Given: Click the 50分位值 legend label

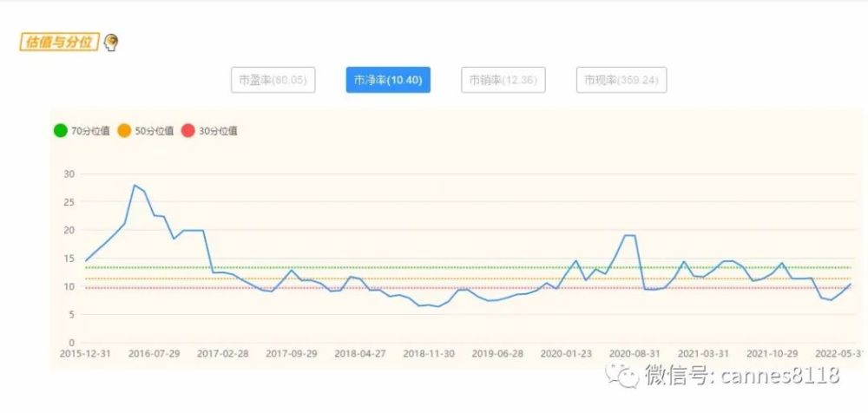Looking at the screenshot, I should pyautogui.click(x=154, y=131).
